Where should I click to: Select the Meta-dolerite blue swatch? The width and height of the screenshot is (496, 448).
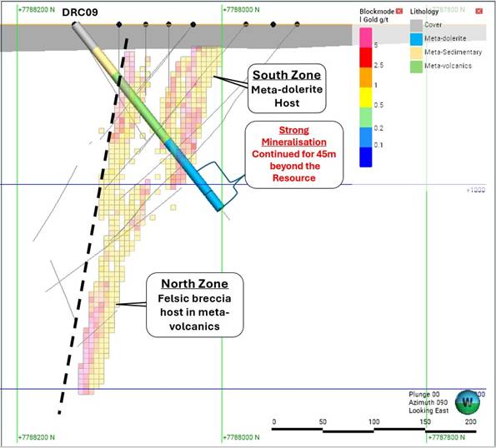click(x=416, y=39)
